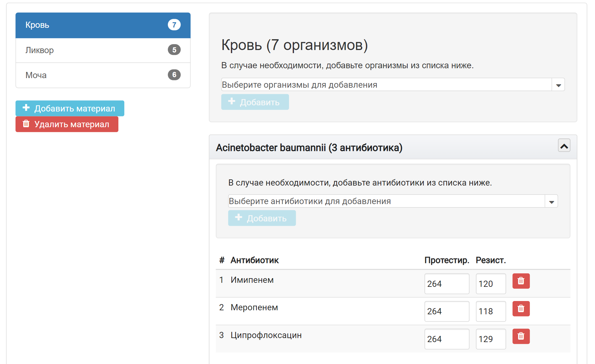The width and height of the screenshot is (595, 364).
Task: Switch to the Ликвор material
Action: pyautogui.click(x=103, y=50)
